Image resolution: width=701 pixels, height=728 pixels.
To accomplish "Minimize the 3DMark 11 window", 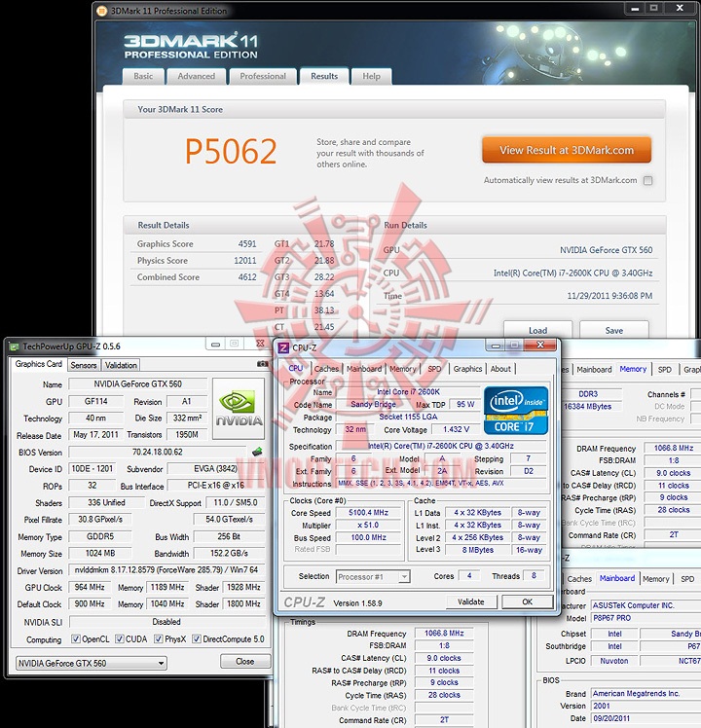I will (635, 9).
